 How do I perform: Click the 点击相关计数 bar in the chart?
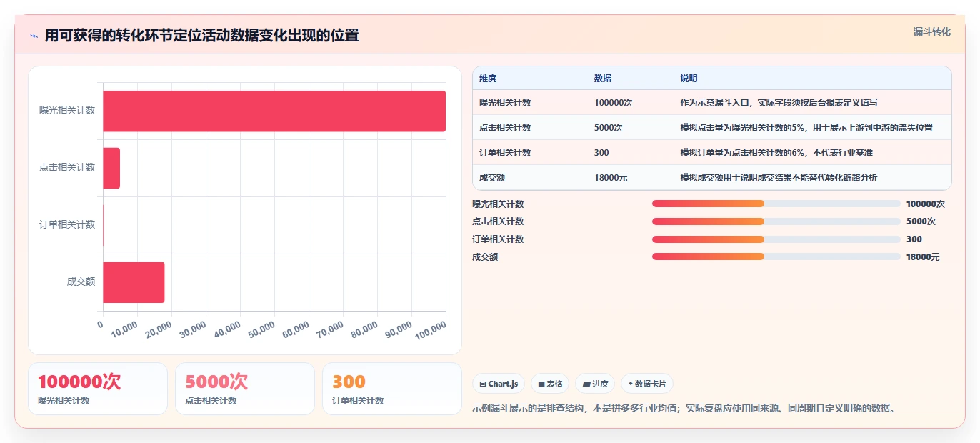[x=111, y=168]
